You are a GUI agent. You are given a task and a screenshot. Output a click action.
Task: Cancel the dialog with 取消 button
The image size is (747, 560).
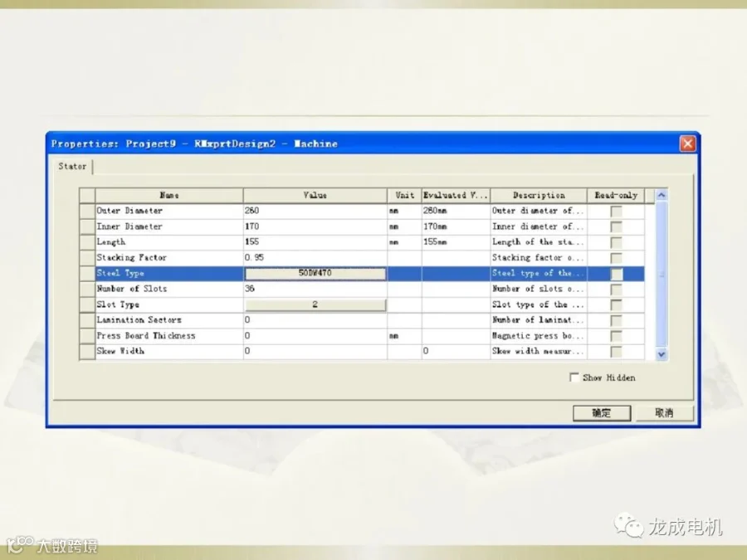(664, 413)
